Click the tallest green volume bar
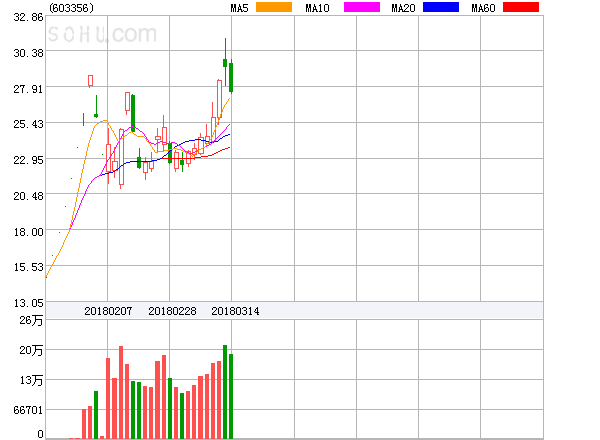Viewport: 600px width, 440px height. tap(225, 392)
